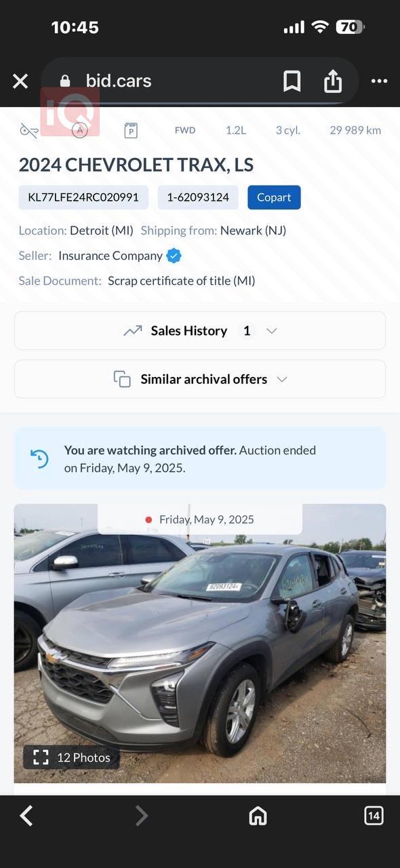The height and width of the screenshot is (868, 400).
Task: Click the archived offer history icon
Action: pos(39,458)
